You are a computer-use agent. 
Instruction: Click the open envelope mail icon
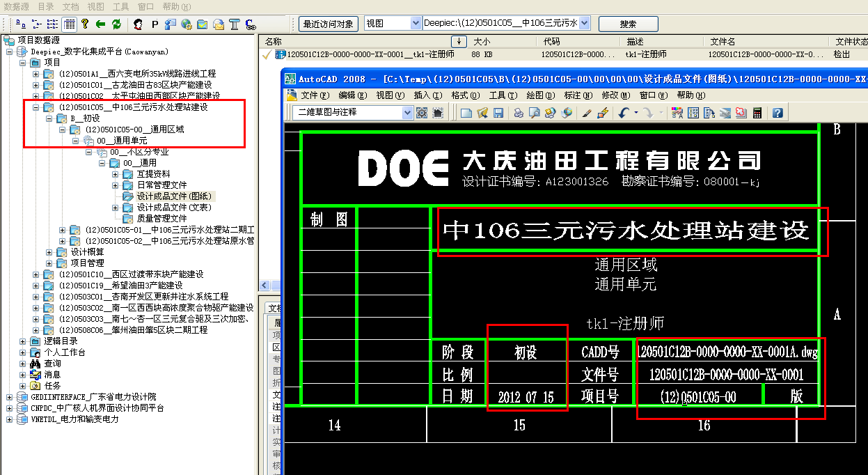pos(219,24)
